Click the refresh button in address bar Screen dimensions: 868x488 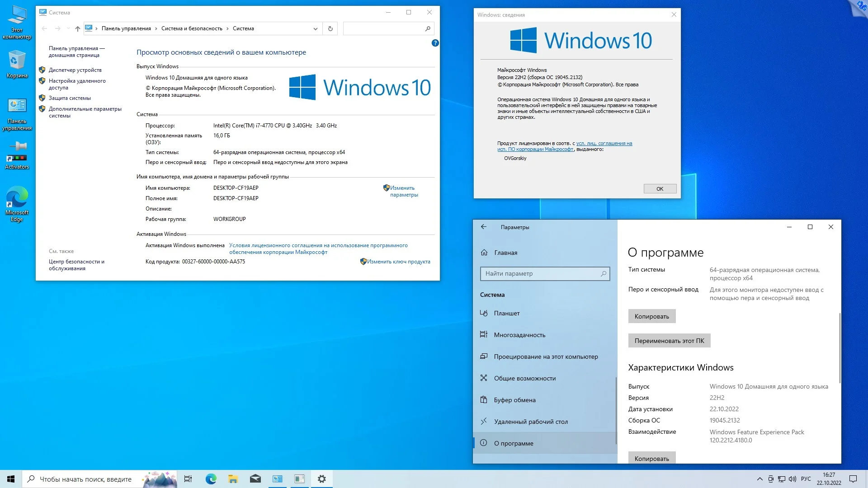click(x=330, y=28)
